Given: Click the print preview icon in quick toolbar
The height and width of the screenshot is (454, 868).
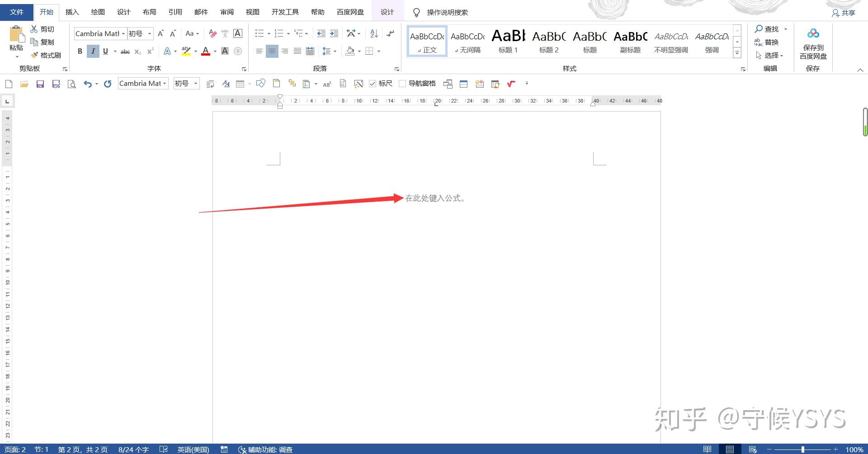Looking at the screenshot, I should (x=71, y=84).
